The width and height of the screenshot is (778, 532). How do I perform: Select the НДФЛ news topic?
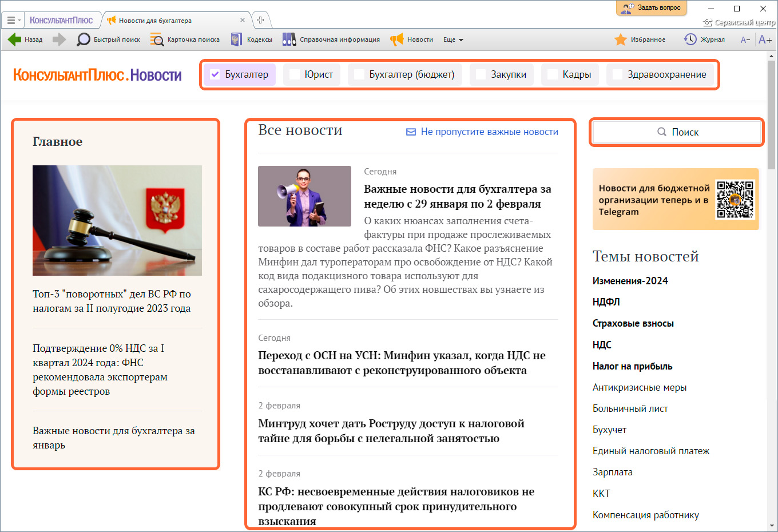(606, 302)
